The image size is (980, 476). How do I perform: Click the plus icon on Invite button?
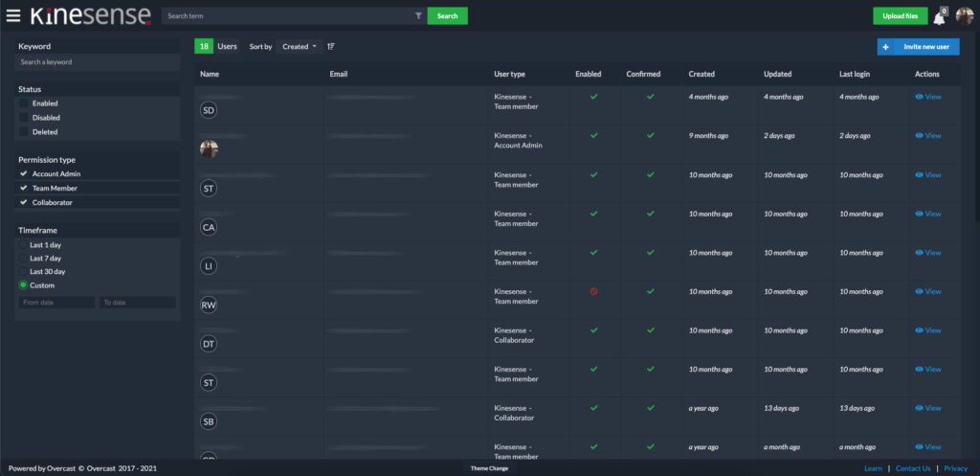click(885, 47)
